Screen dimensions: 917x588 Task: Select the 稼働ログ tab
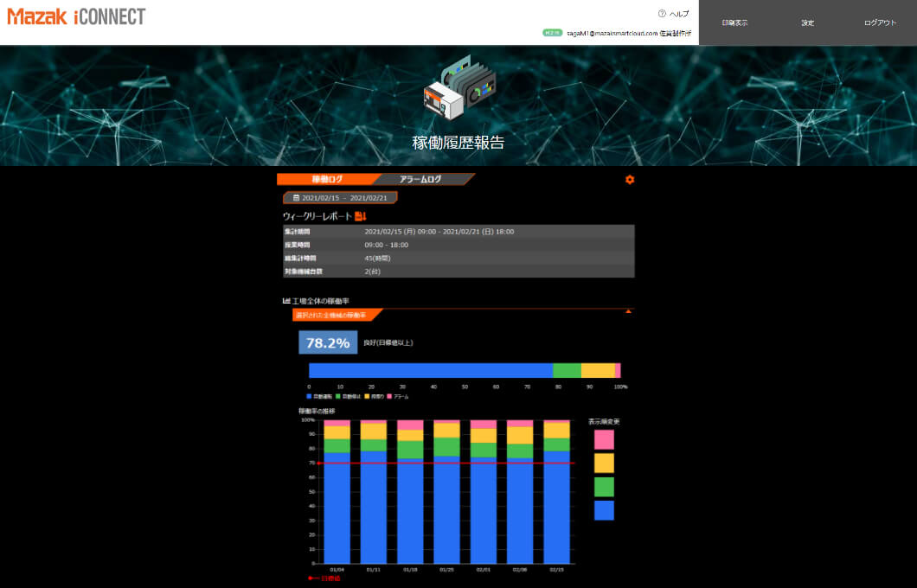pos(326,179)
